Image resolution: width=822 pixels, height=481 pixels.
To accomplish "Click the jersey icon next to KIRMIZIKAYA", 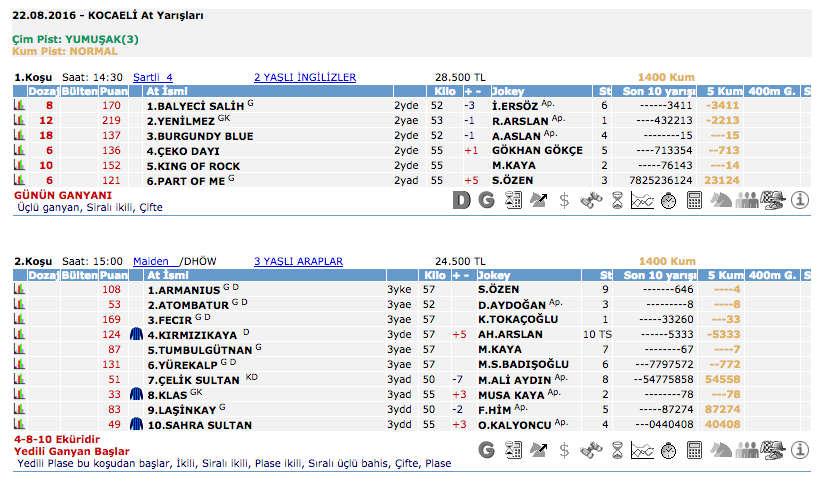I will tap(136, 335).
